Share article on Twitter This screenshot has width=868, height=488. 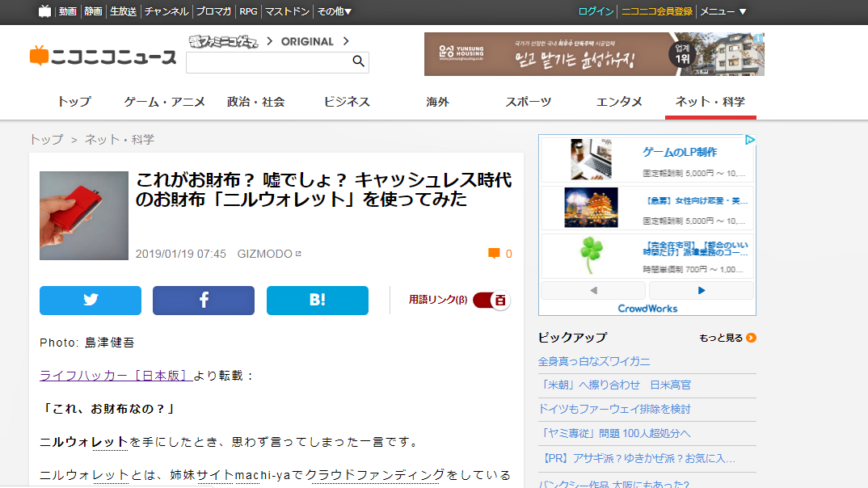91,300
